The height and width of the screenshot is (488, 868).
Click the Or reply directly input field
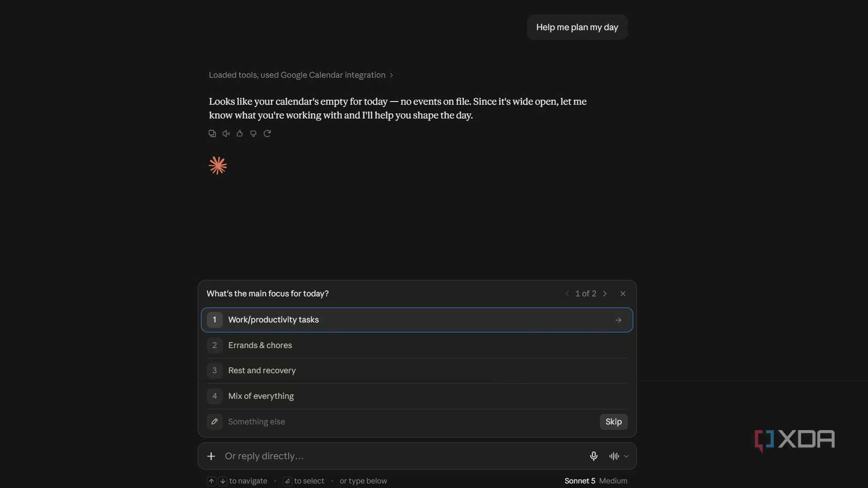tap(402, 456)
